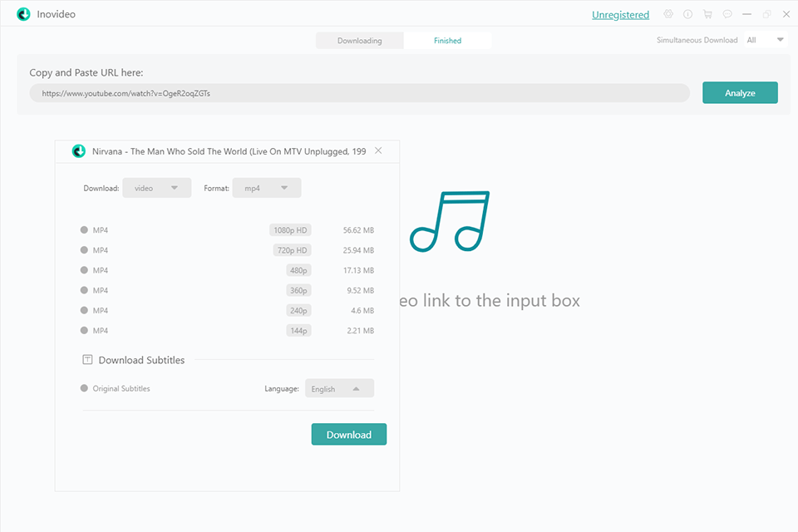Click the Download Subtitles section icon
Viewport: 798px width, 532px height.
point(87,360)
